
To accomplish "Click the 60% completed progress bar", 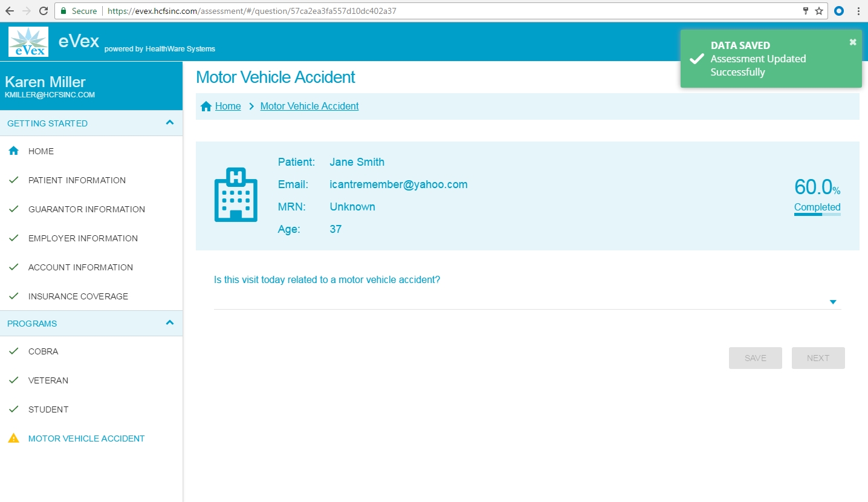I will (817, 214).
